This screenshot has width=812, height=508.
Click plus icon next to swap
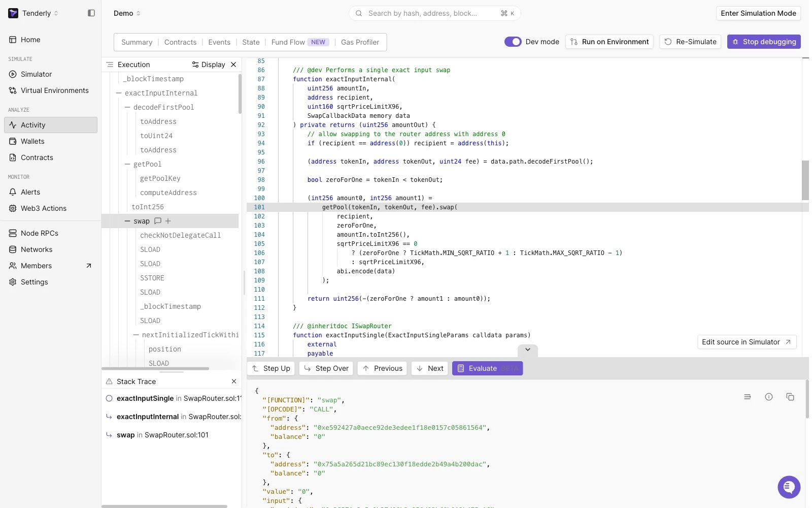168,221
